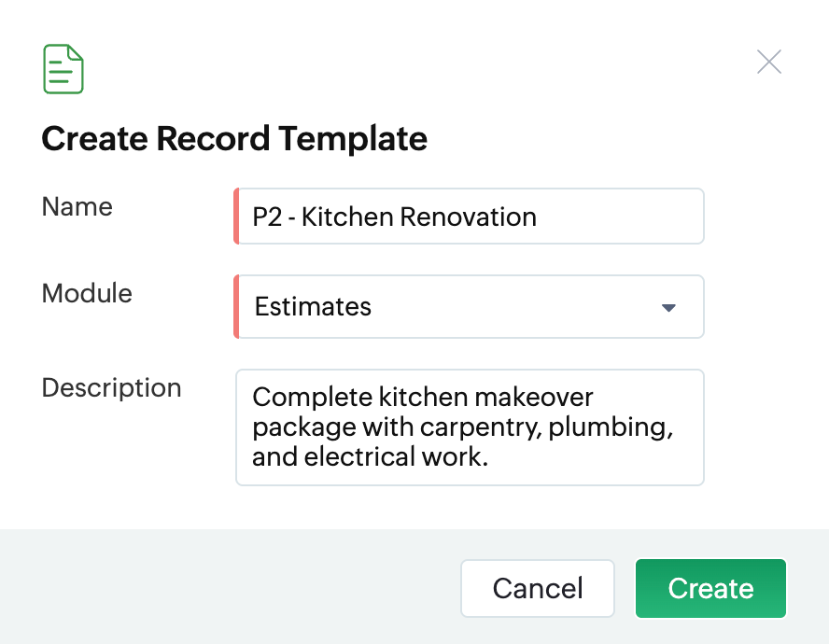Select the Estimates value text in Module
The height and width of the screenshot is (644, 829).
click(313, 306)
